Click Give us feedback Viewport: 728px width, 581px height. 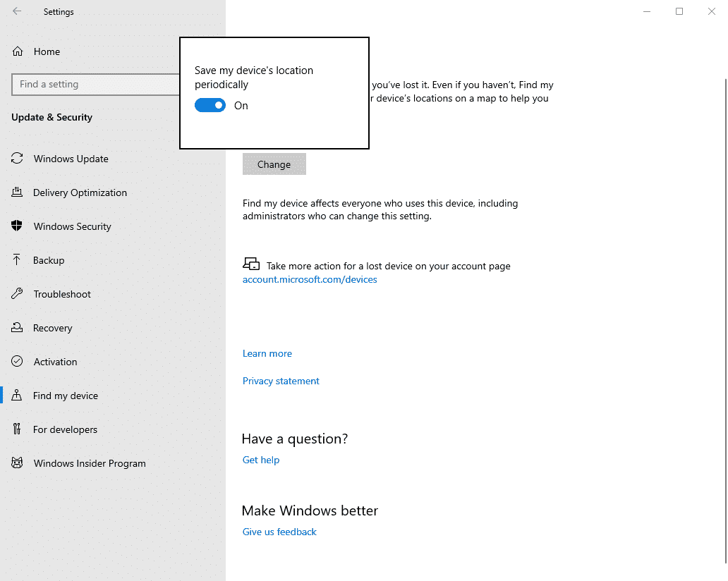(x=279, y=532)
